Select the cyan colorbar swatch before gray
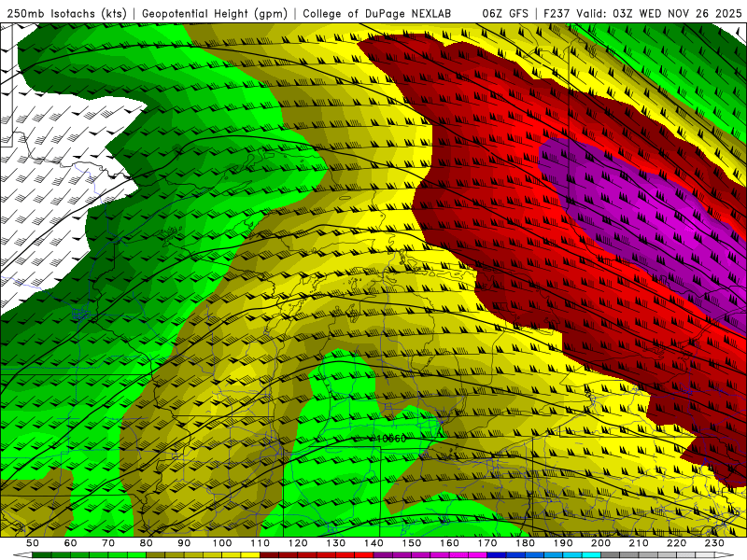The height and width of the screenshot is (560, 747). click(591, 554)
